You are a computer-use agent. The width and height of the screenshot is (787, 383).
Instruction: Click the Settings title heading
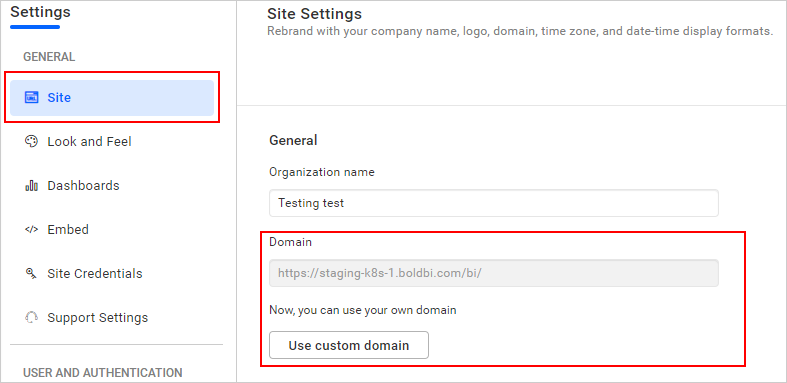pos(41,12)
